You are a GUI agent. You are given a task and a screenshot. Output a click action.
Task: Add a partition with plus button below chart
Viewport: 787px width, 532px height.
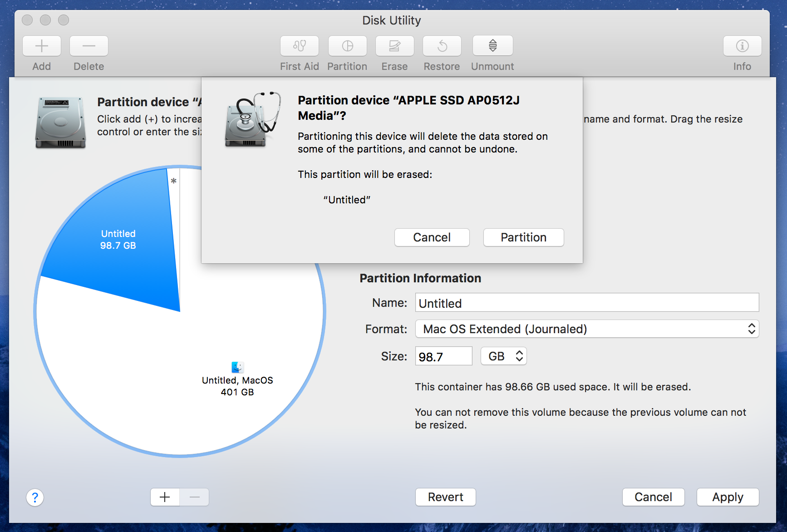click(x=165, y=497)
